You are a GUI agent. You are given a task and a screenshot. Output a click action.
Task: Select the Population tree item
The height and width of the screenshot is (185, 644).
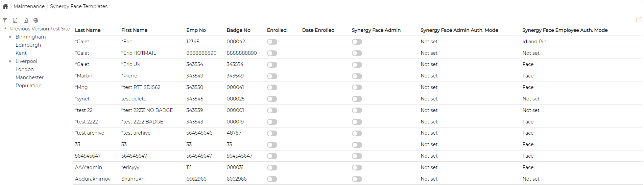28,86
